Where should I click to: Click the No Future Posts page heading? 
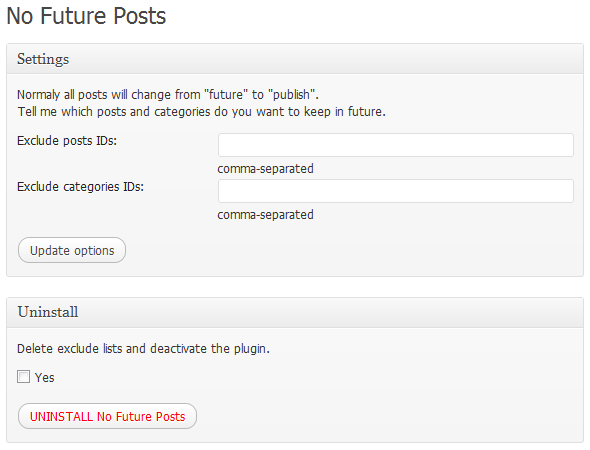click(86, 16)
